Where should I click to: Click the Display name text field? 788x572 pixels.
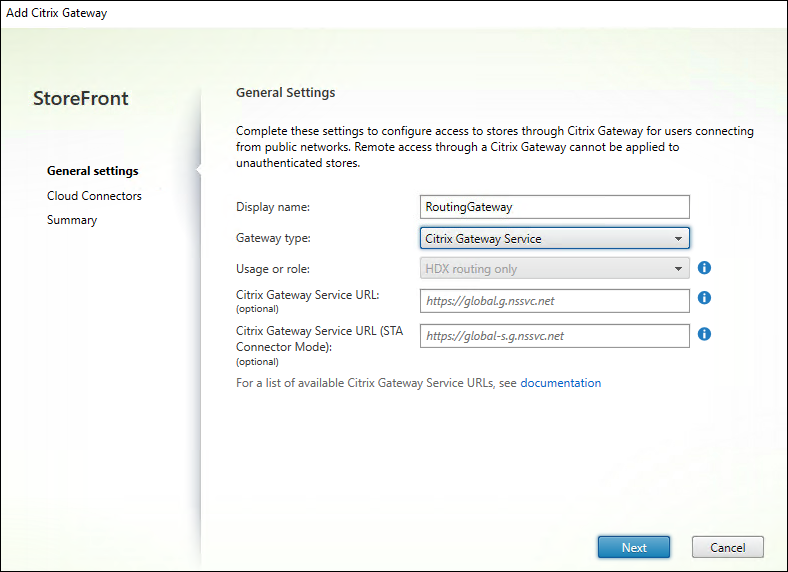[x=555, y=207]
